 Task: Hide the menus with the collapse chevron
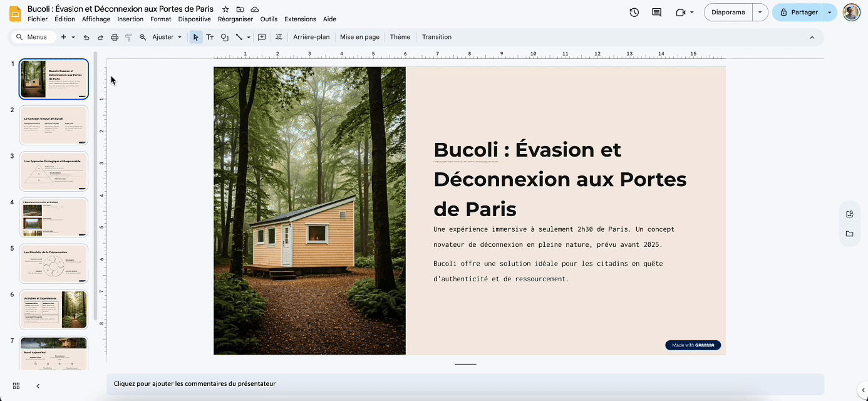coord(812,37)
